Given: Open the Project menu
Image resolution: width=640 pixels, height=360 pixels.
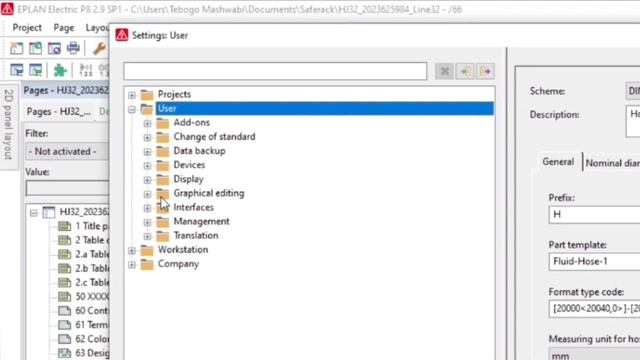Looking at the screenshot, I should point(27,28).
